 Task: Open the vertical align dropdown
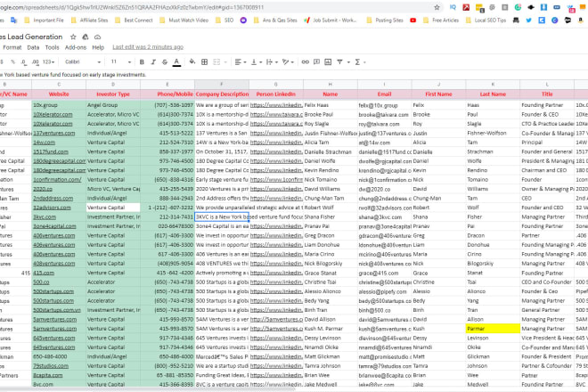click(x=256, y=61)
